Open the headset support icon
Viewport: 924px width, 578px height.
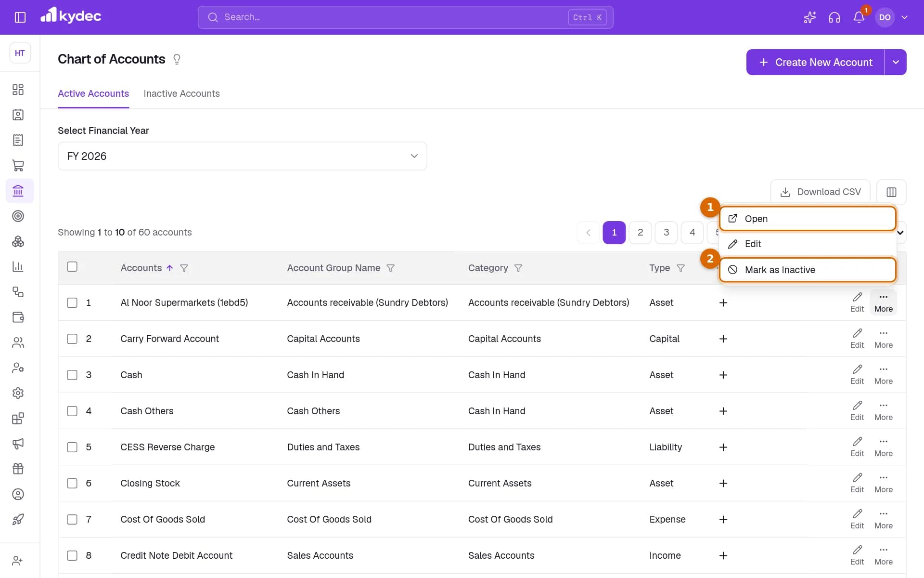click(x=834, y=17)
